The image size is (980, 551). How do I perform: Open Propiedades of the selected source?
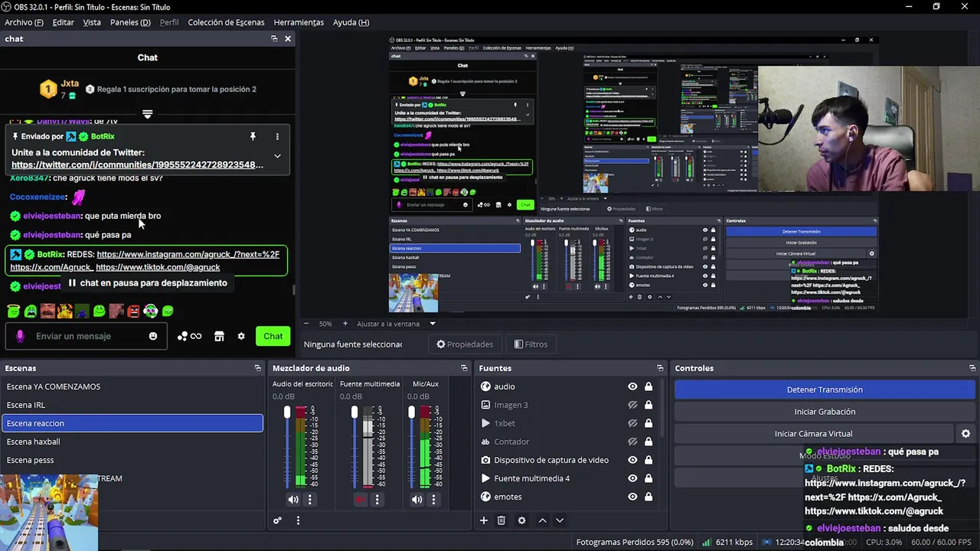coord(465,344)
